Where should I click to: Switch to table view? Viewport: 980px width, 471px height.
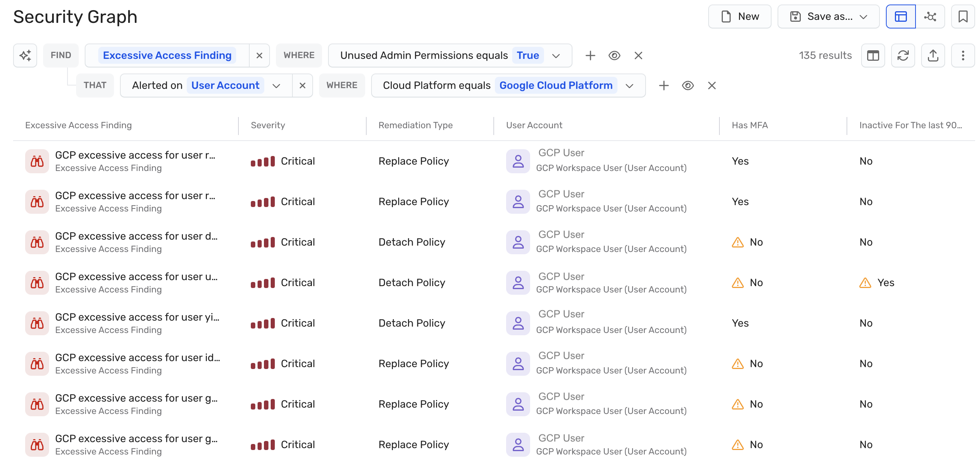(x=901, y=17)
